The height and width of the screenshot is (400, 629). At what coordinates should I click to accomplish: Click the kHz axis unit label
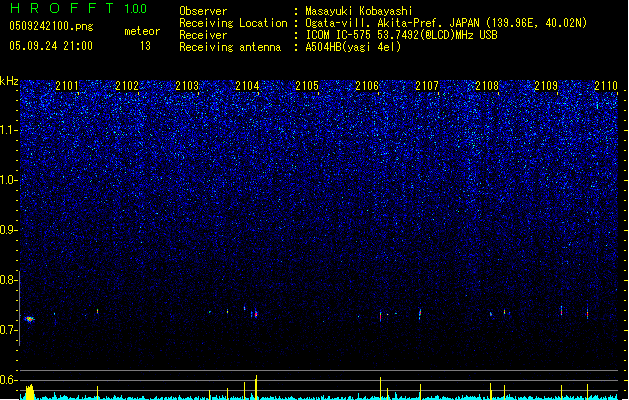9,81
